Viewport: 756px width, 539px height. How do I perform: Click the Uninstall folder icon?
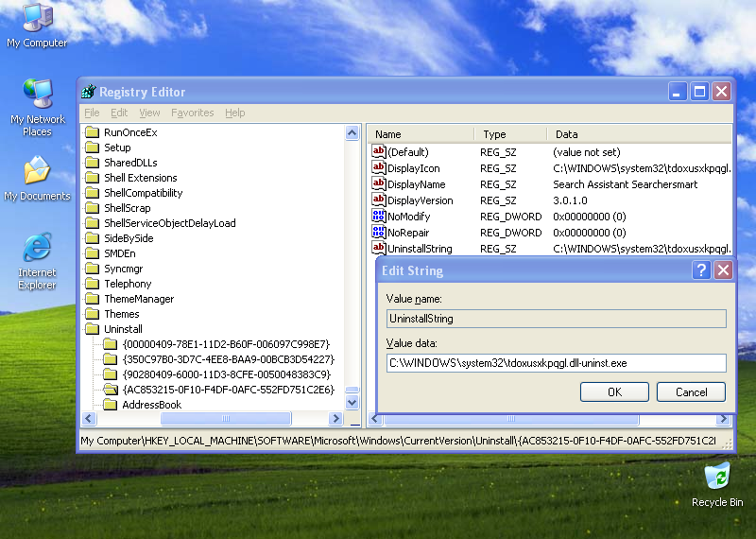click(92, 329)
